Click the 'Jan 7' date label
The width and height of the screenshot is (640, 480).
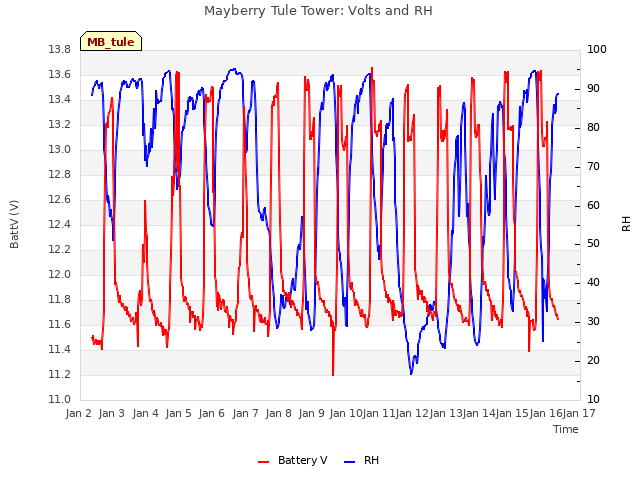pos(246,414)
